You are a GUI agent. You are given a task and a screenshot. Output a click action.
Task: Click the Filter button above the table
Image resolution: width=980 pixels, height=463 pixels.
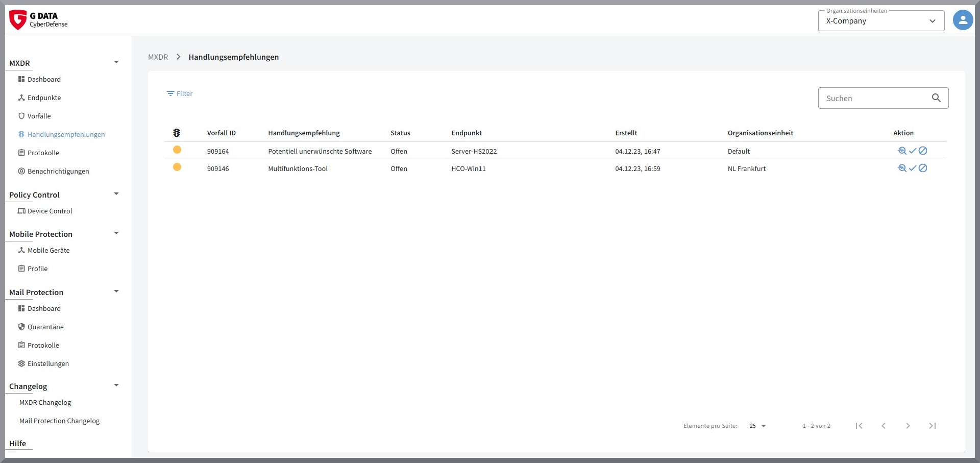(180, 93)
